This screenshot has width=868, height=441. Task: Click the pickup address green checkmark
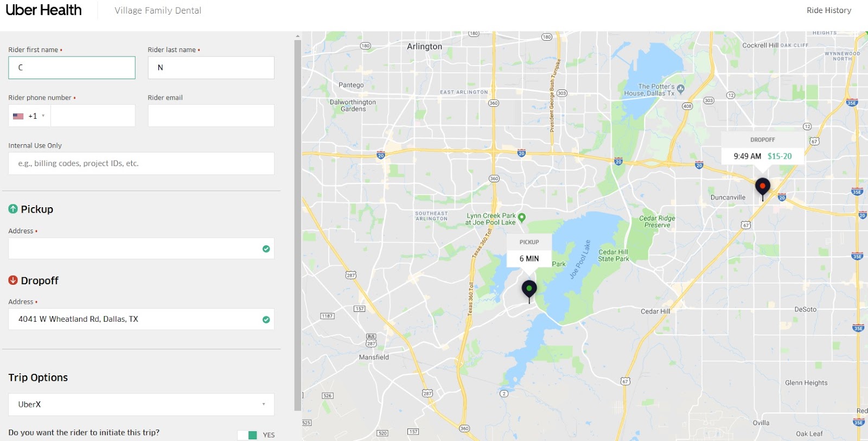tap(266, 248)
